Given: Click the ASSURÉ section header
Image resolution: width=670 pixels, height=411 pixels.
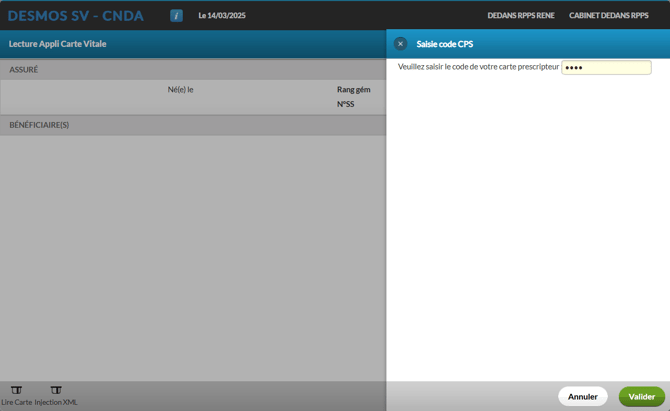Looking at the screenshot, I should tap(24, 70).
